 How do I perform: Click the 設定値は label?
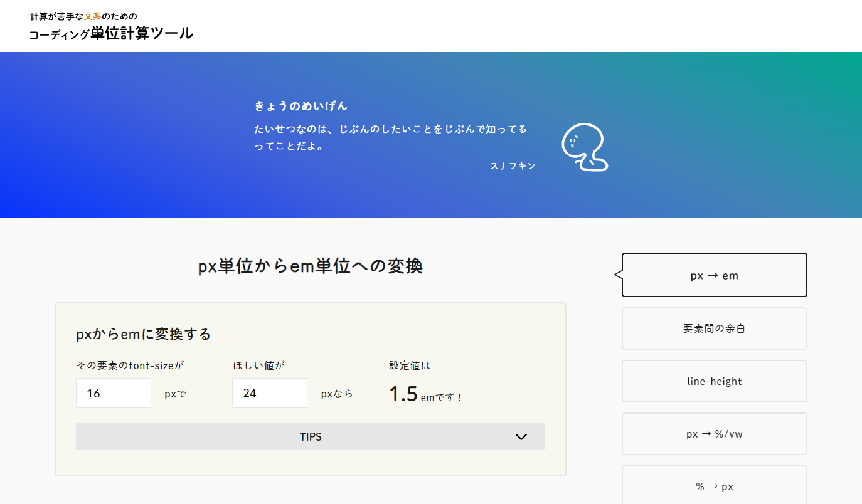[x=410, y=365]
